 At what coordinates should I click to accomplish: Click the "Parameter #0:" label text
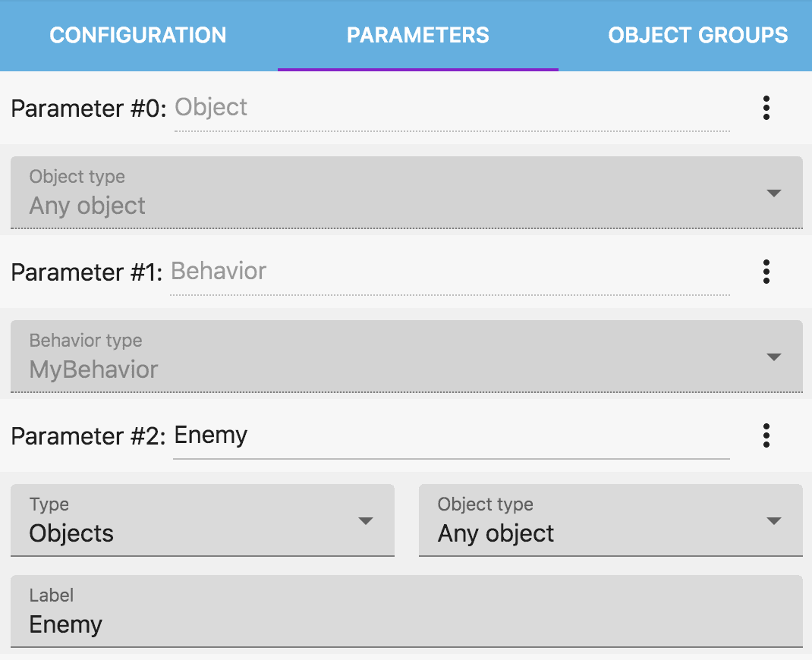(x=88, y=108)
